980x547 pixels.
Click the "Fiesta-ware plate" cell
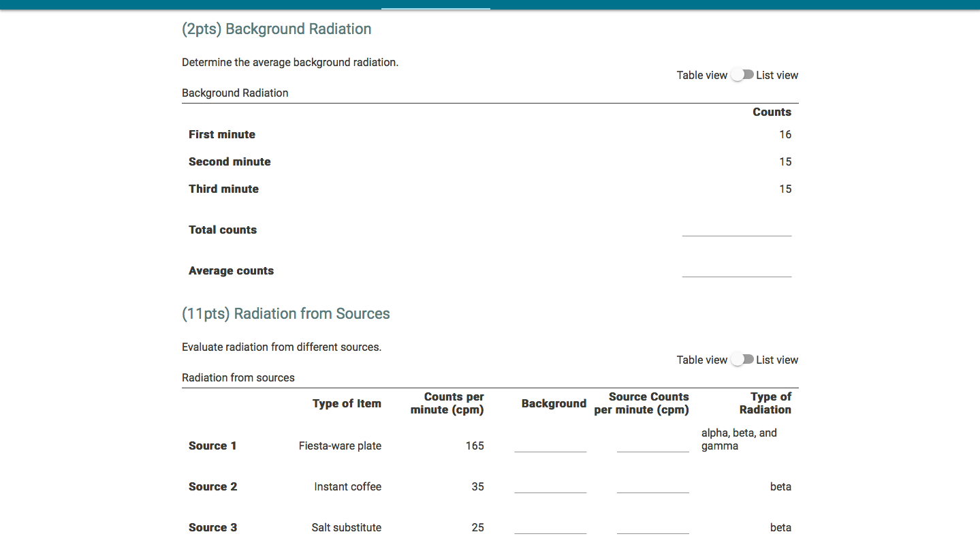(340, 446)
